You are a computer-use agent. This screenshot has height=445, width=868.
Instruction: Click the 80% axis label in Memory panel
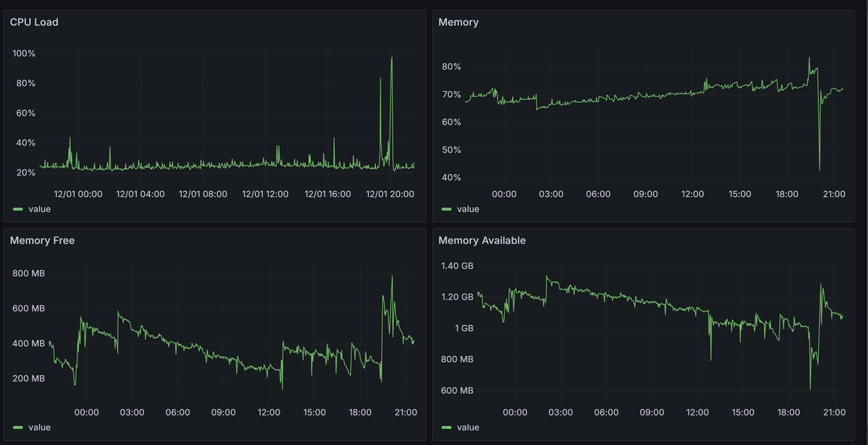pyautogui.click(x=451, y=67)
